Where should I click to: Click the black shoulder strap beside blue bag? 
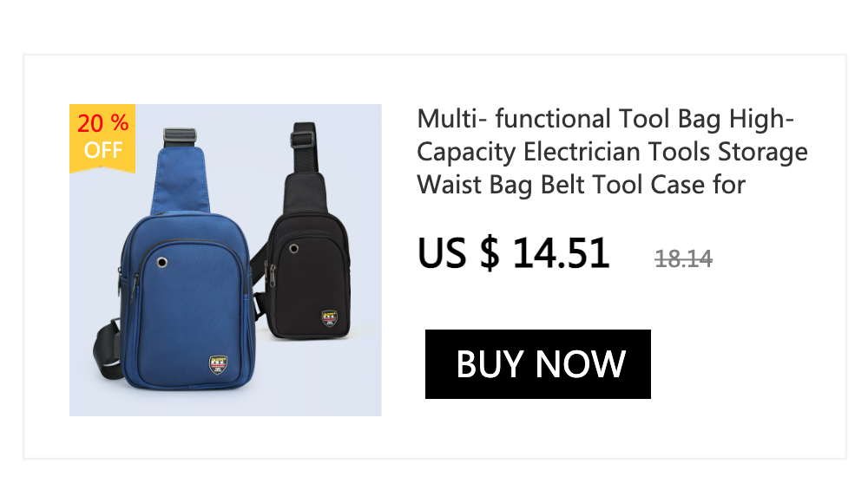pos(108,349)
